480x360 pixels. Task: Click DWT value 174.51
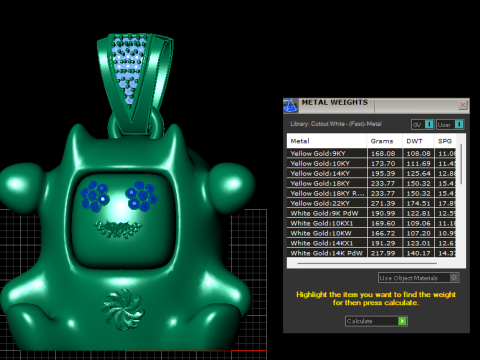[x=418, y=203]
